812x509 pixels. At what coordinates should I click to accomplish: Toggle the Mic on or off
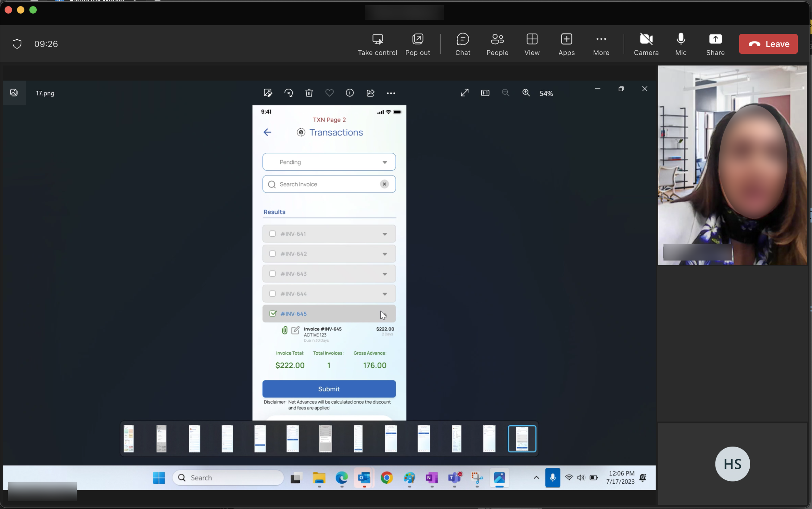pyautogui.click(x=680, y=44)
